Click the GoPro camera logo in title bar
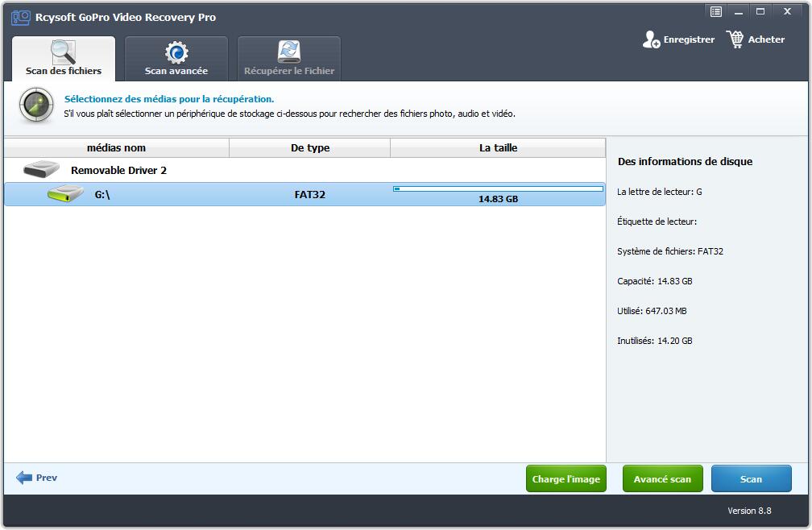Viewport: 812px width, 530px height. (x=20, y=17)
